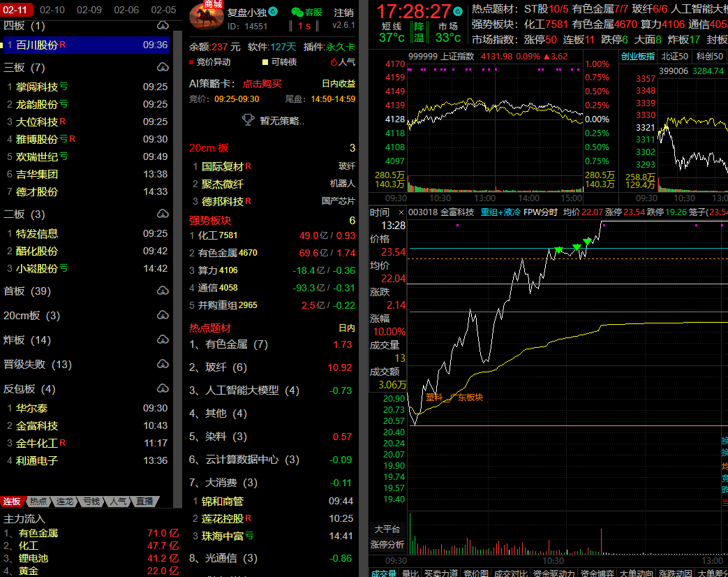Click the 注销 logout button

coord(343,13)
